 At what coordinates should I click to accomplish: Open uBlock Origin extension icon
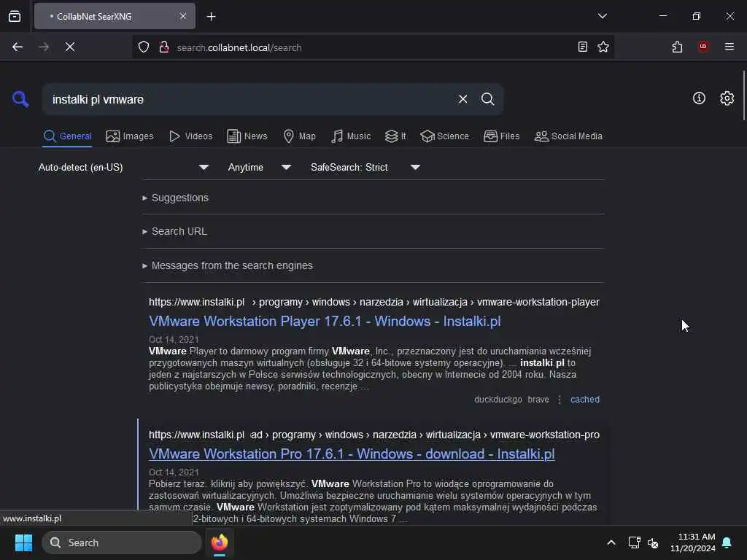point(703,47)
